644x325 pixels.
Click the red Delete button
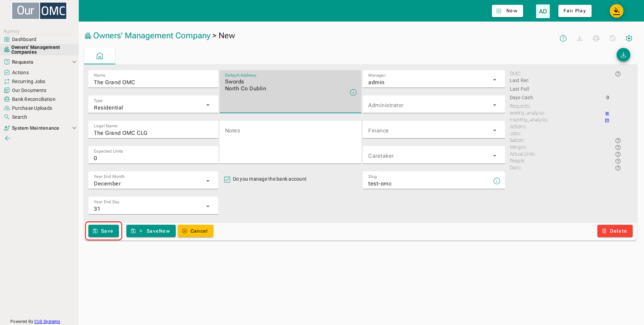coord(615,231)
